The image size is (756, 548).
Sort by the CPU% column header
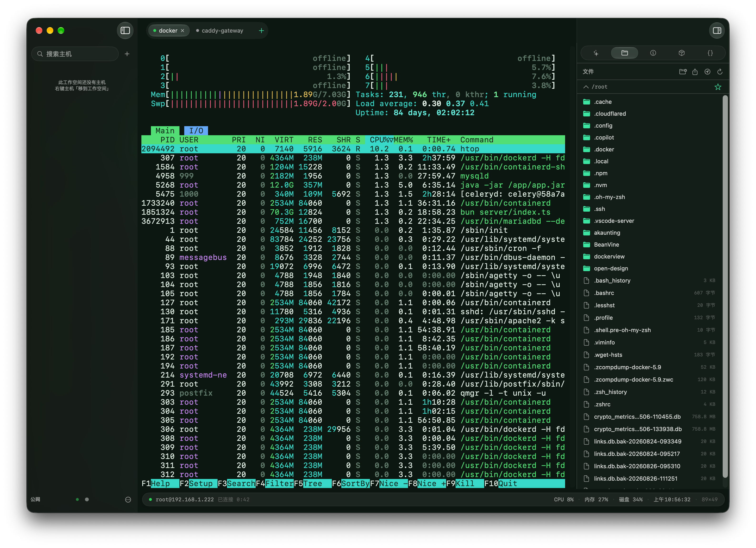point(381,140)
